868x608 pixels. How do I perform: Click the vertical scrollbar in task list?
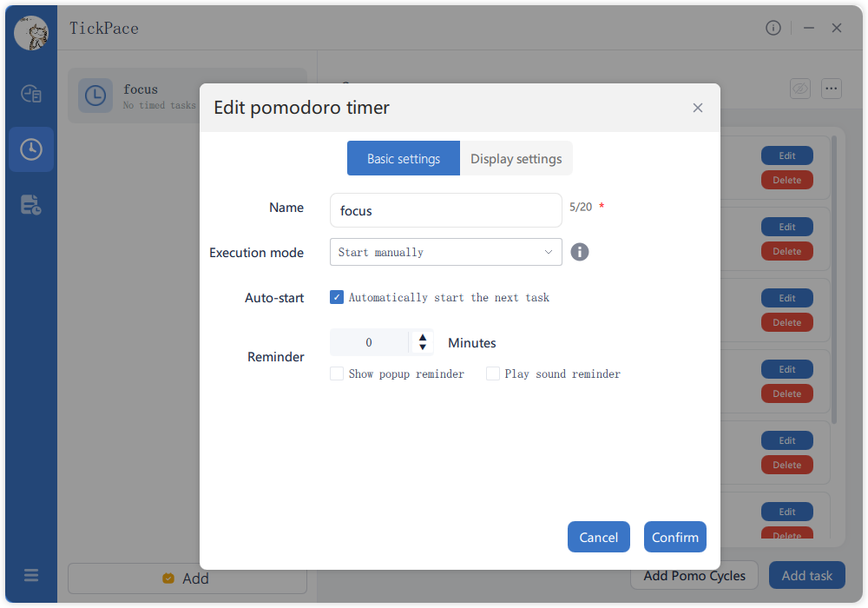point(833,280)
